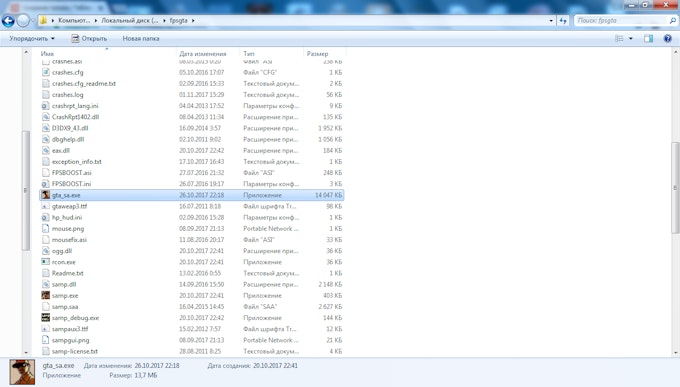The height and width of the screenshot is (387, 680).
Task: Open the Упорядочить menu
Action: [x=32, y=39]
